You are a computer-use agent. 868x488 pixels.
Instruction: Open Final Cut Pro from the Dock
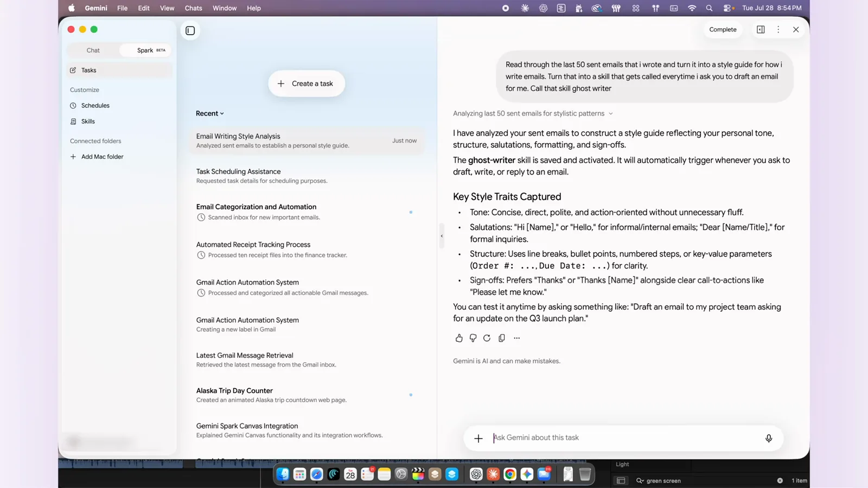[x=418, y=474]
